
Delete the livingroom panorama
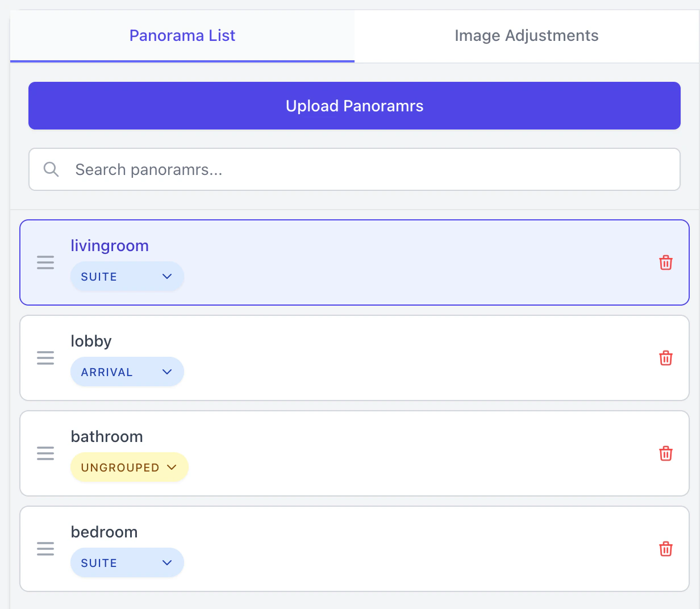click(x=665, y=262)
